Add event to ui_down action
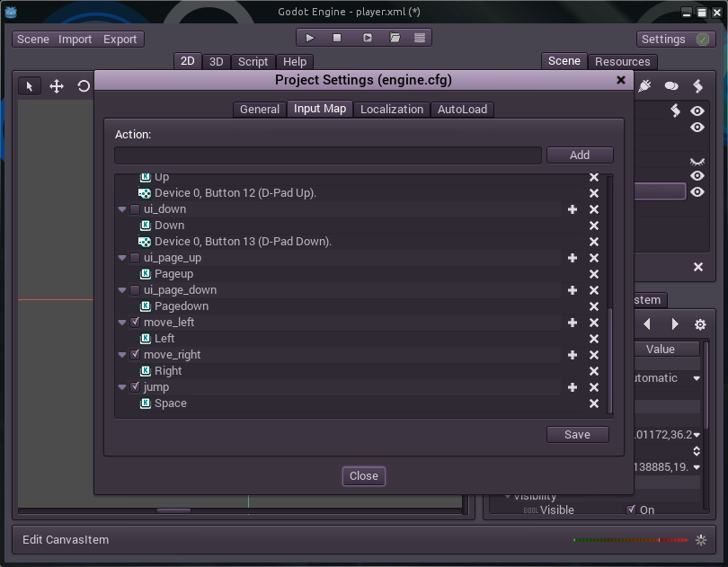728x567 pixels. [x=573, y=209]
